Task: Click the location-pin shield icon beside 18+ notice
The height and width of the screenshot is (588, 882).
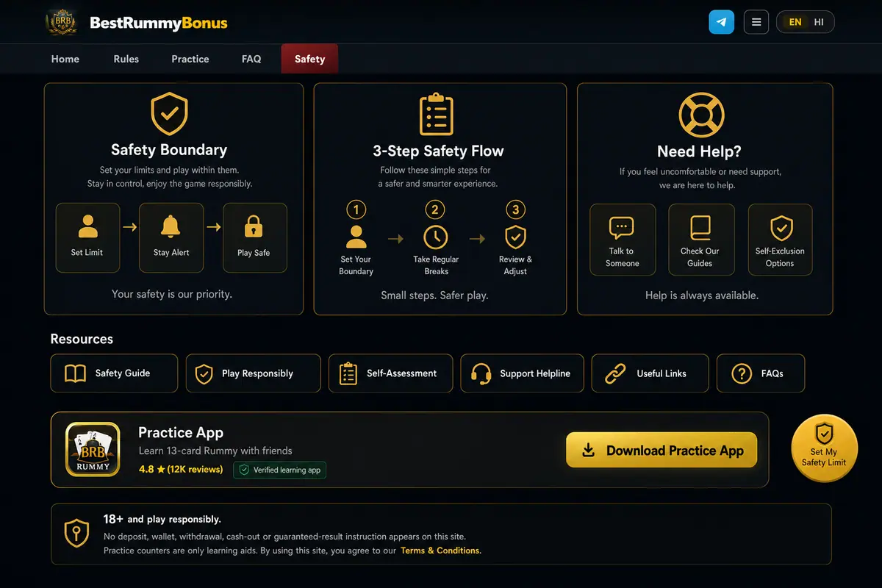Action: coord(76,534)
